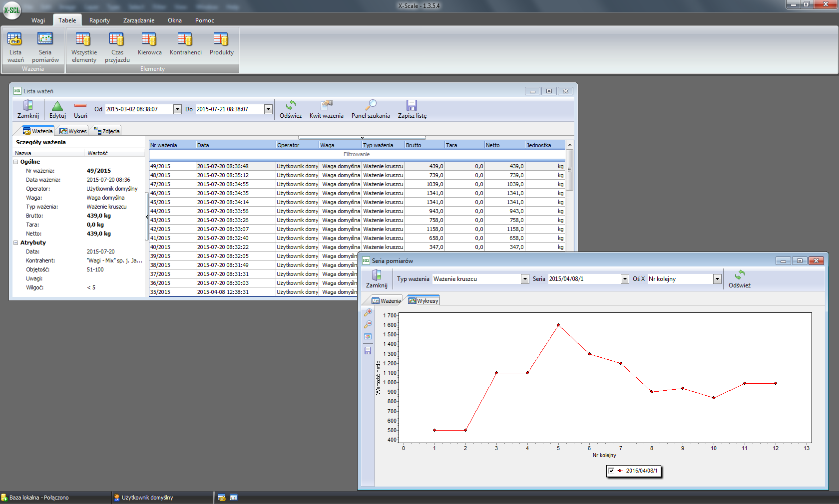Click the zoom out magnifier on chart

pos(368,324)
